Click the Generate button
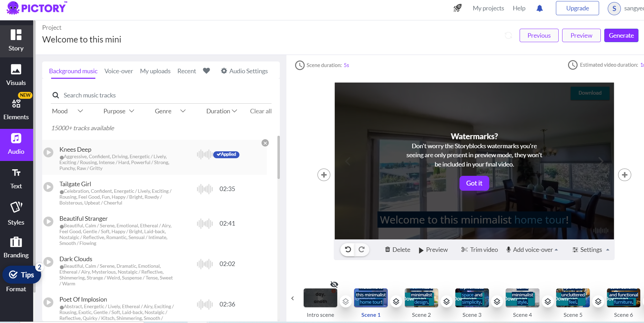644x323 pixels. (x=621, y=35)
